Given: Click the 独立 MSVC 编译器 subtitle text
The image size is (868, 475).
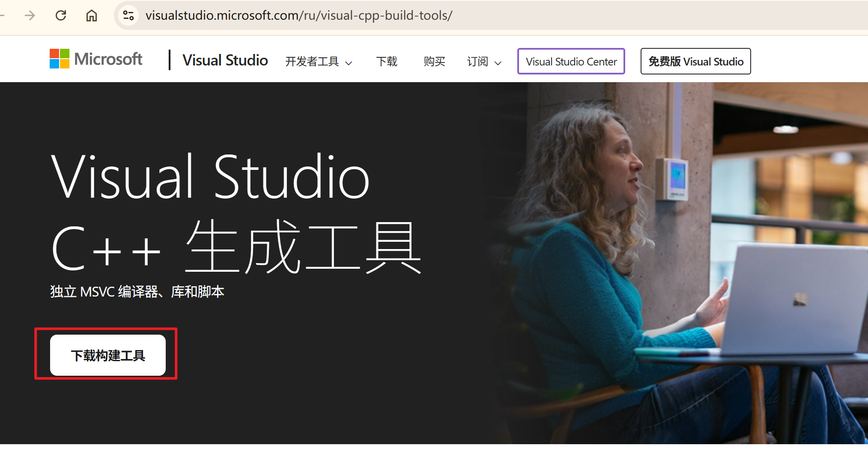Looking at the screenshot, I should click(137, 292).
